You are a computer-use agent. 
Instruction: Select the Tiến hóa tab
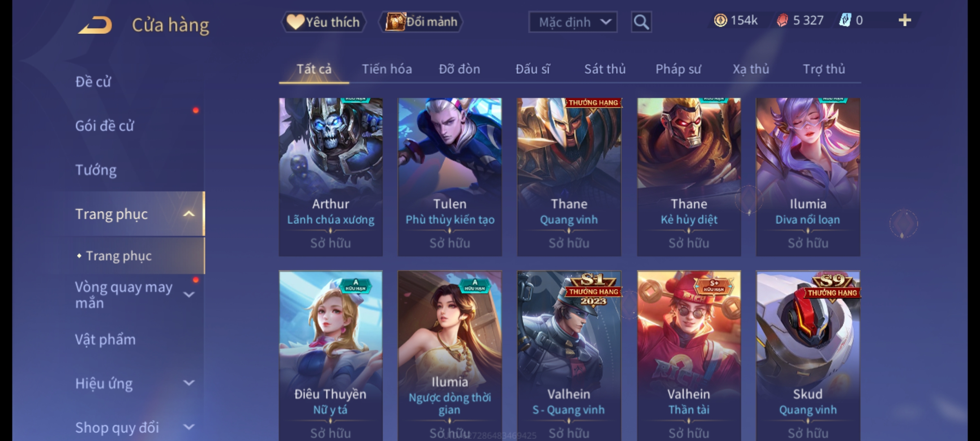[387, 69]
